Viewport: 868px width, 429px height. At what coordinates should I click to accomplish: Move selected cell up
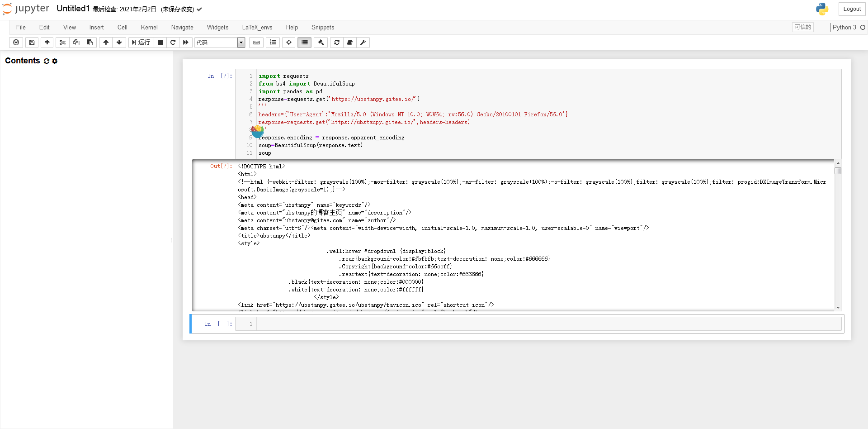tap(106, 43)
